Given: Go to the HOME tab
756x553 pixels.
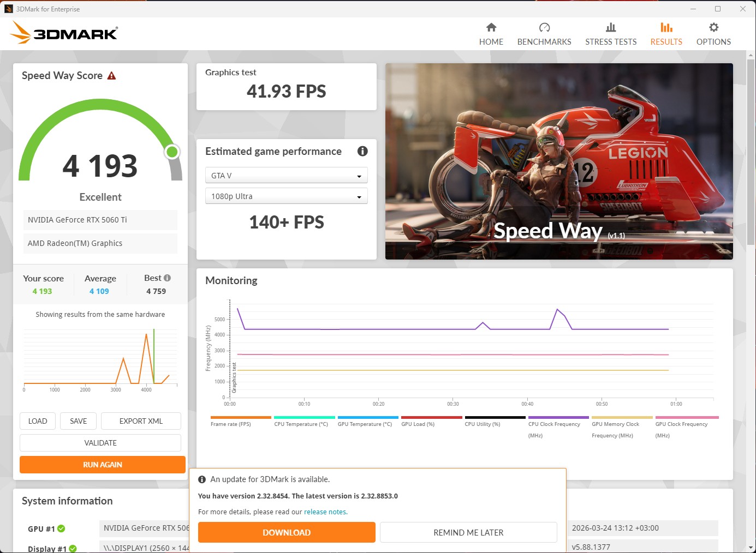Looking at the screenshot, I should [491, 34].
